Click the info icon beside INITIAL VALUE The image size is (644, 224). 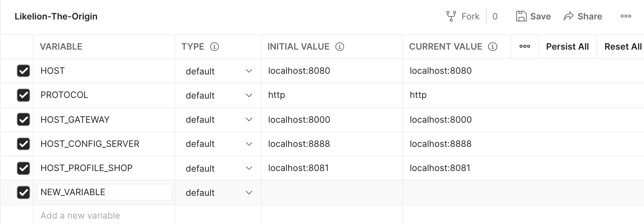click(340, 47)
